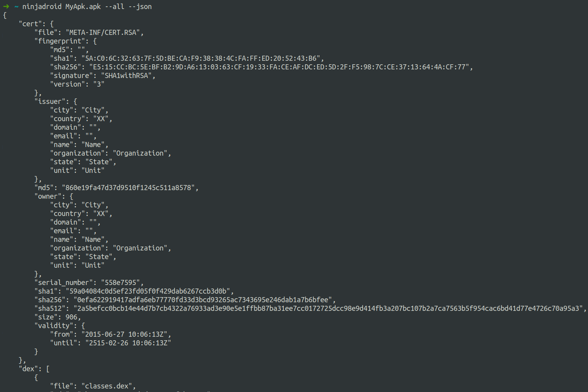Image resolution: width=588 pixels, height=392 pixels.
Task: Click the green prompt arrow
Action: [x=6, y=7]
